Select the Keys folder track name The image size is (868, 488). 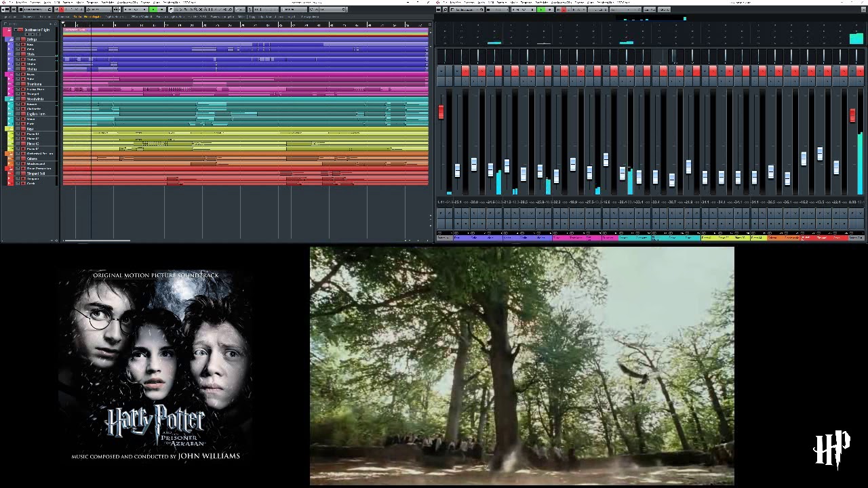(x=30, y=129)
